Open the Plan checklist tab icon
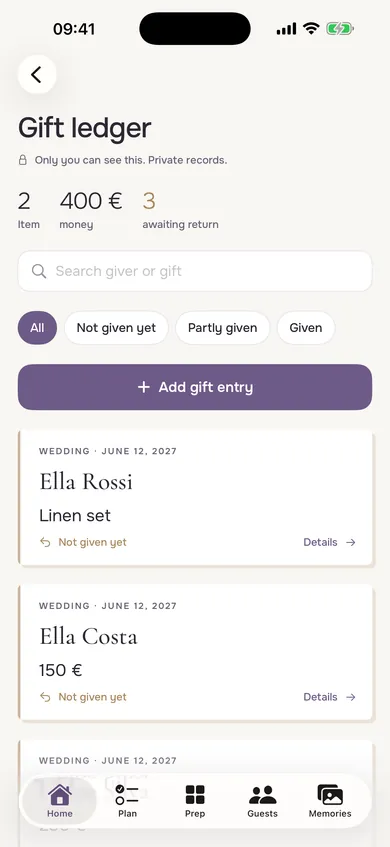Viewport: 390px width, 847px height. (x=127, y=795)
